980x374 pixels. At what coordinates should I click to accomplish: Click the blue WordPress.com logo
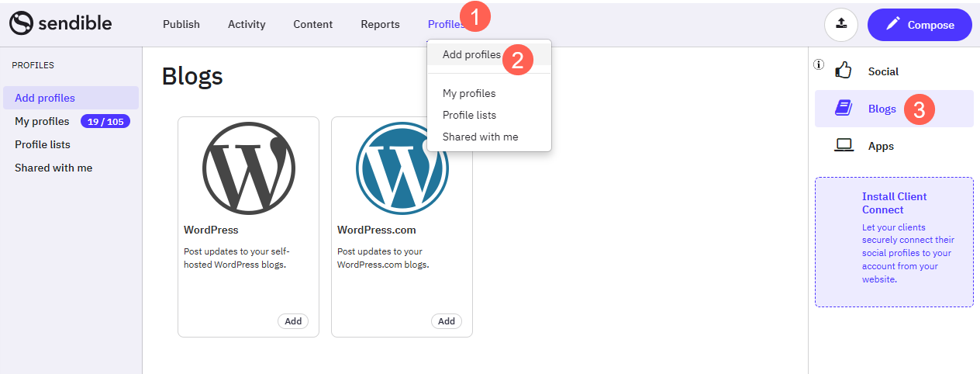click(402, 168)
